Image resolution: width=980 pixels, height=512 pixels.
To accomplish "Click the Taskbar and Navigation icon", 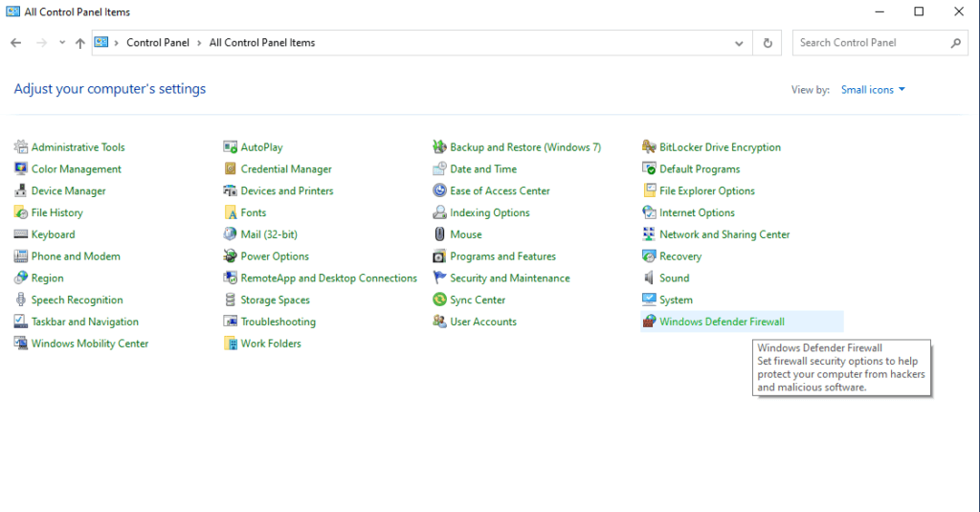I will 21,322.
